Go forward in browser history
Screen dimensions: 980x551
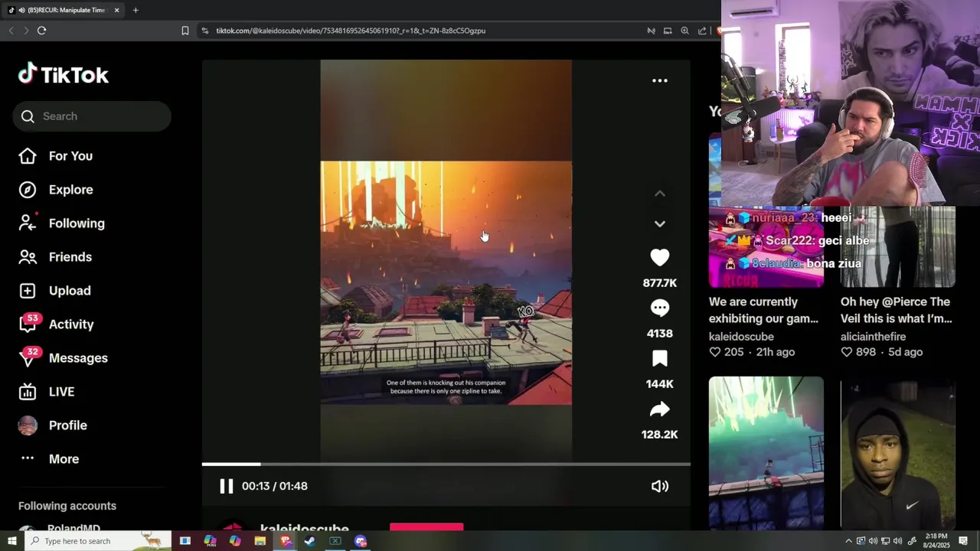point(26,31)
